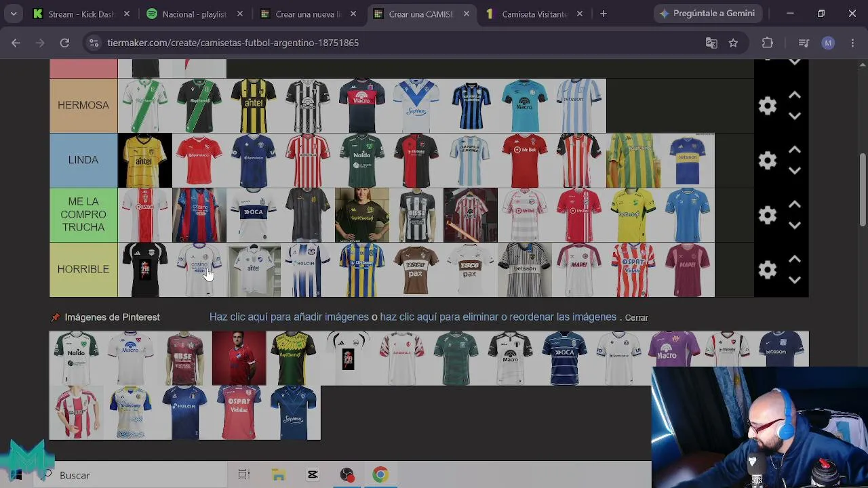Click link to delete or reorder images
The height and width of the screenshot is (488, 868).
[x=498, y=317]
